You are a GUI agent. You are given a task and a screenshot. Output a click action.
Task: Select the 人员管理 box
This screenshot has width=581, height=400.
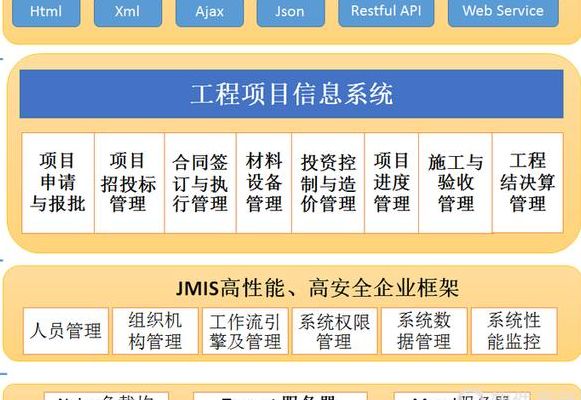coord(66,331)
